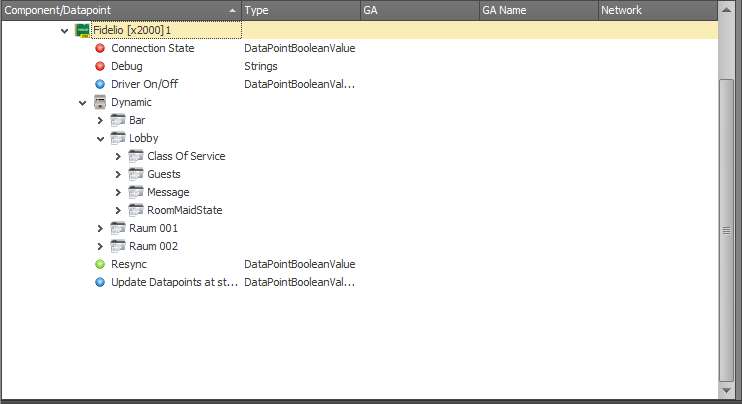The image size is (742, 404).
Task: Select the Raum 002 item
Action: click(153, 246)
